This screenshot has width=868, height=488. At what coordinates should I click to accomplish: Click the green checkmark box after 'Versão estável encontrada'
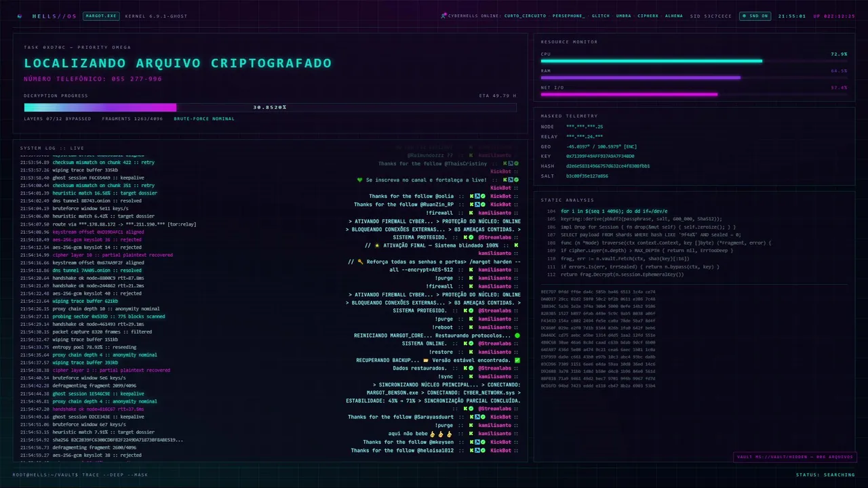(x=517, y=360)
